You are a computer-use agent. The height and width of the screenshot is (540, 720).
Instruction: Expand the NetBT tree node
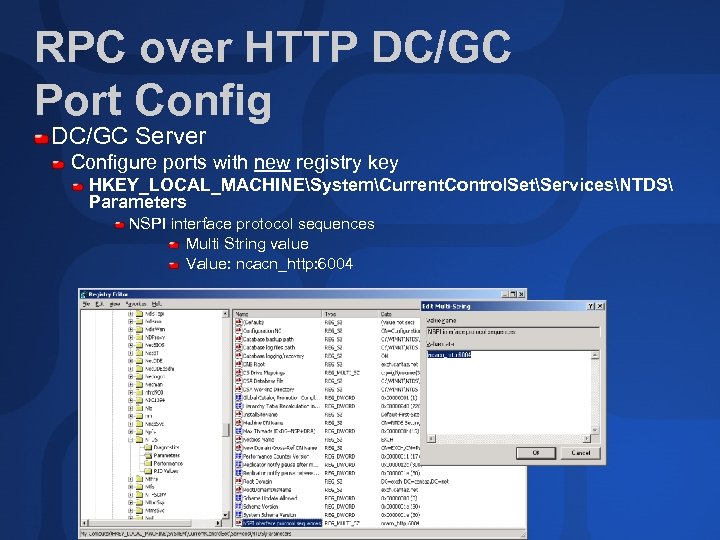130,353
